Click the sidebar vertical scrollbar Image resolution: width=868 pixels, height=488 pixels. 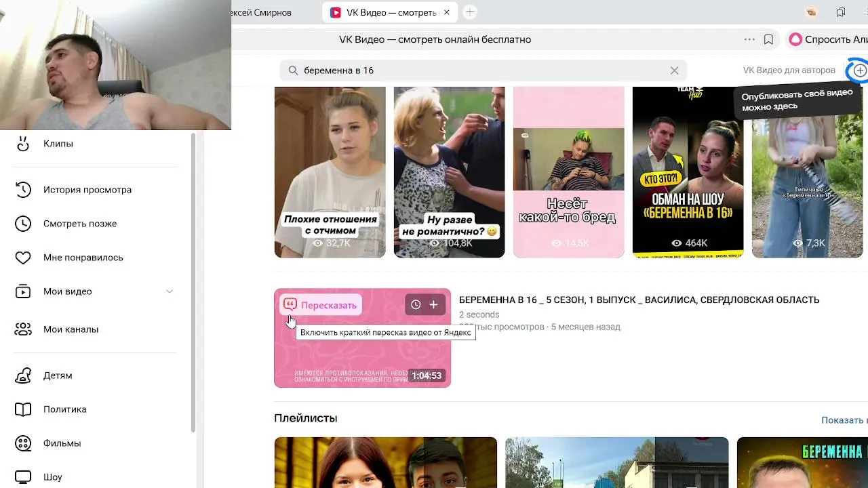[193, 282]
